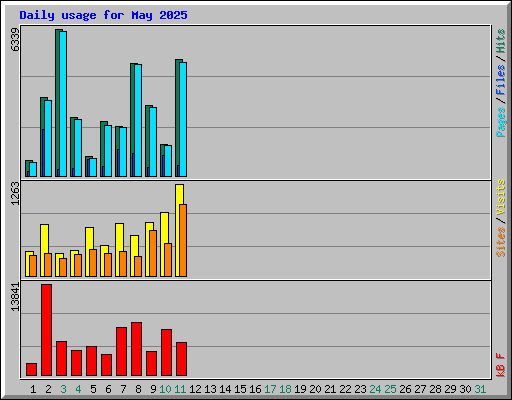The width and height of the screenshot is (512, 400).
Task: Click the cyan hits bar for day 2
Action: coord(48,139)
